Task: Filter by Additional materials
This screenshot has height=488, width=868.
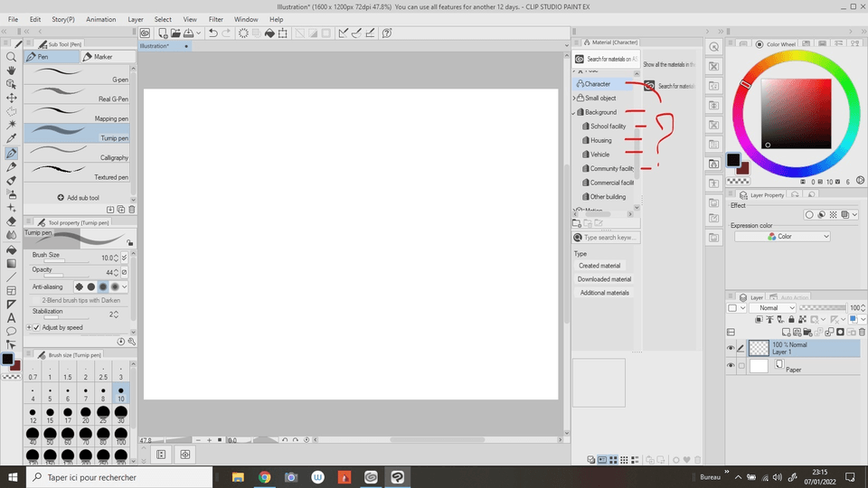Action: [x=604, y=293]
